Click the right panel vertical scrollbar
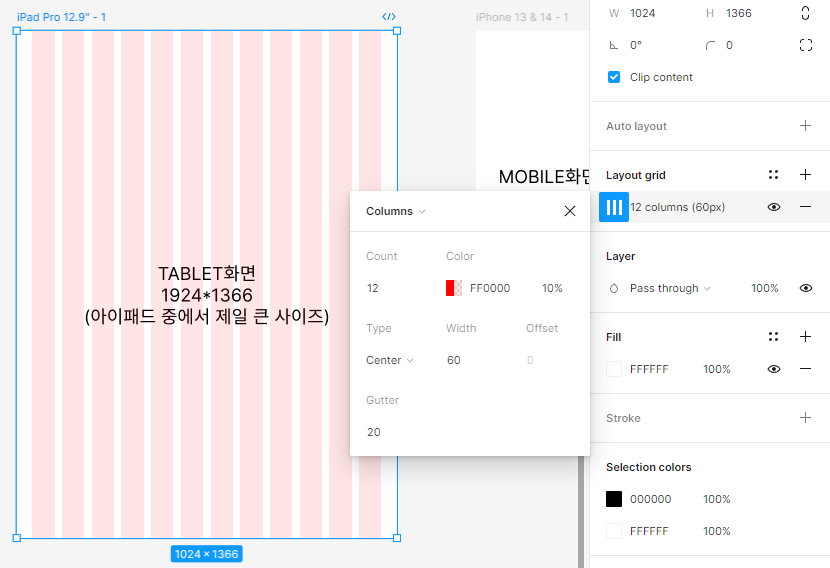Screen dimensions: 830x568 click(581, 511)
